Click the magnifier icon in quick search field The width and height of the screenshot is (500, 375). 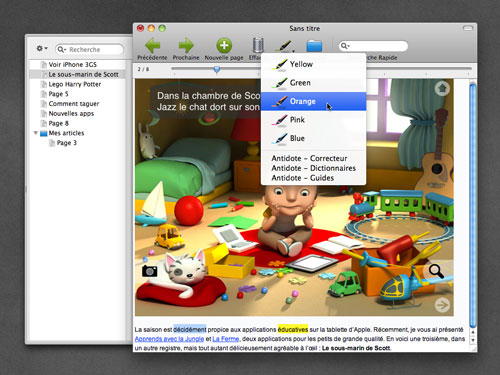[345, 46]
